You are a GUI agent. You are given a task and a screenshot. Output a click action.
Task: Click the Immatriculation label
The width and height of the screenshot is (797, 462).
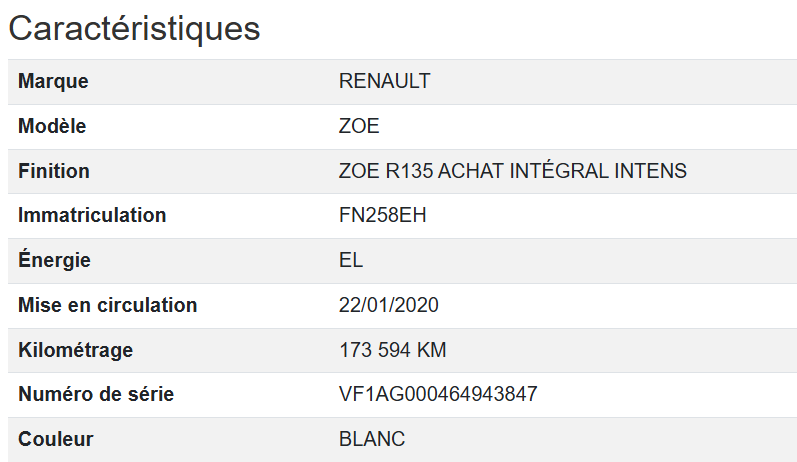click(x=92, y=215)
